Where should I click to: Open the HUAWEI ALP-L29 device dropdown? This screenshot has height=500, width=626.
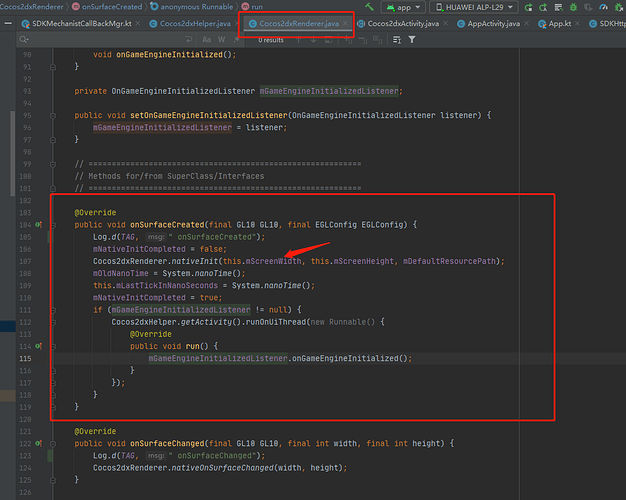pyautogui.click(x=473, y=7)
